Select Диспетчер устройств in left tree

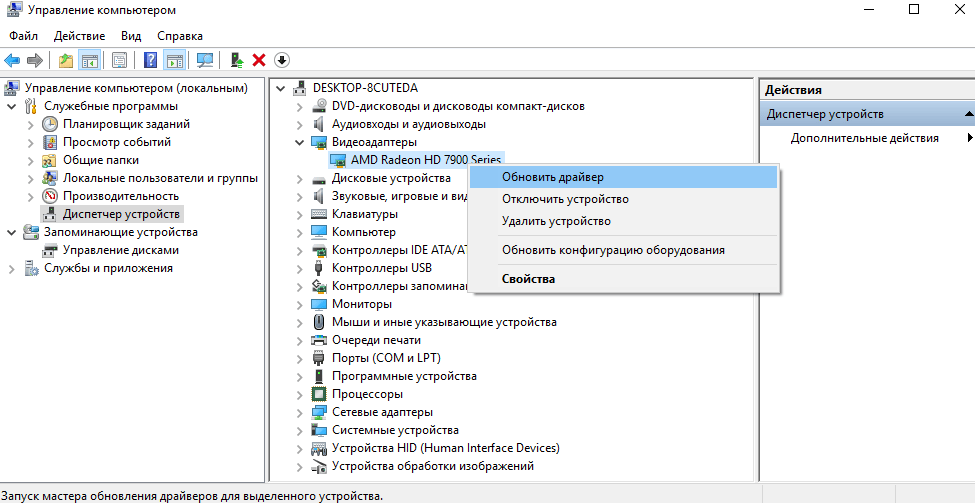[121, 215]
